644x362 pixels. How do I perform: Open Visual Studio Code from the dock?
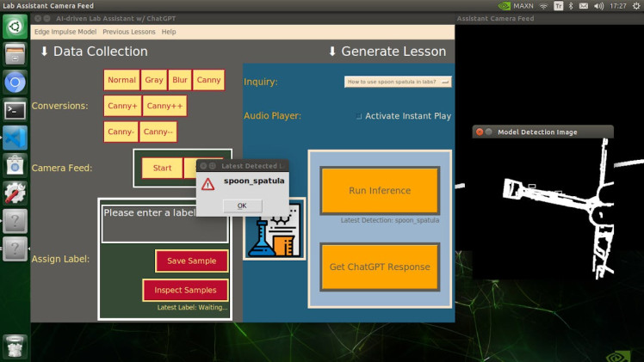pos(15,138)
